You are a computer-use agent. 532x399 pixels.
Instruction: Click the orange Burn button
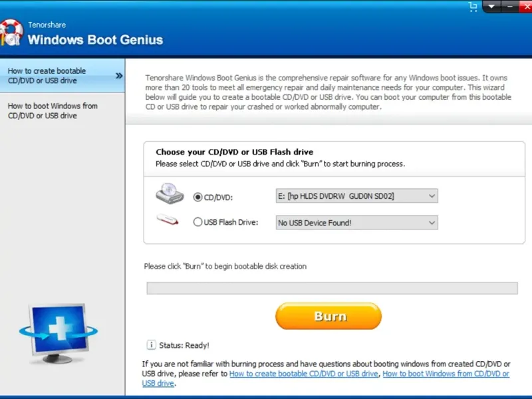pyautogui.click(x=329, y=317)
